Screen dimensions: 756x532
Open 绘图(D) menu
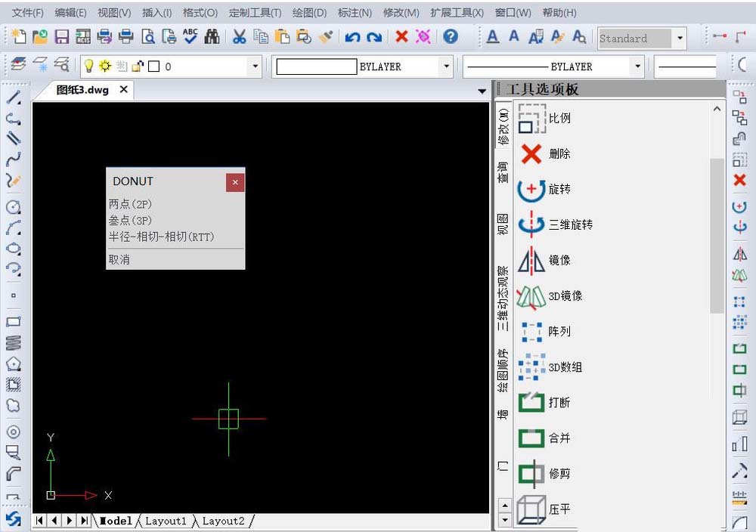pos(309,13)
